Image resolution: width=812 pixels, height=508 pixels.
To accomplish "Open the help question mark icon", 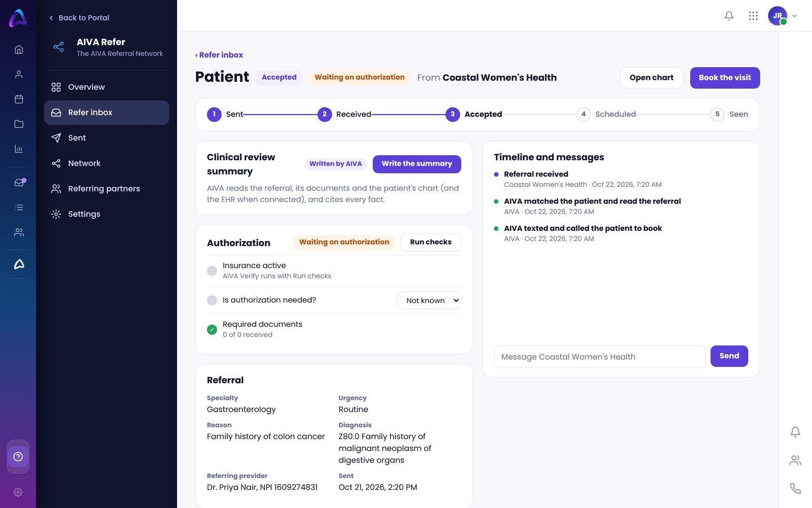I will coord(18,457).
